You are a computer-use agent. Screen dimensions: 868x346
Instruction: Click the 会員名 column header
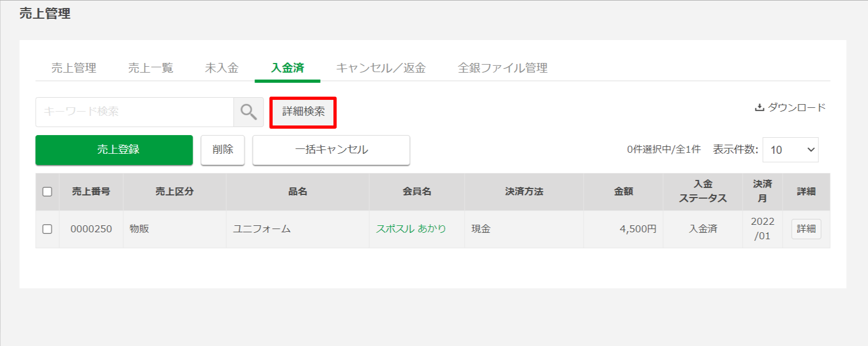[417, 191]
